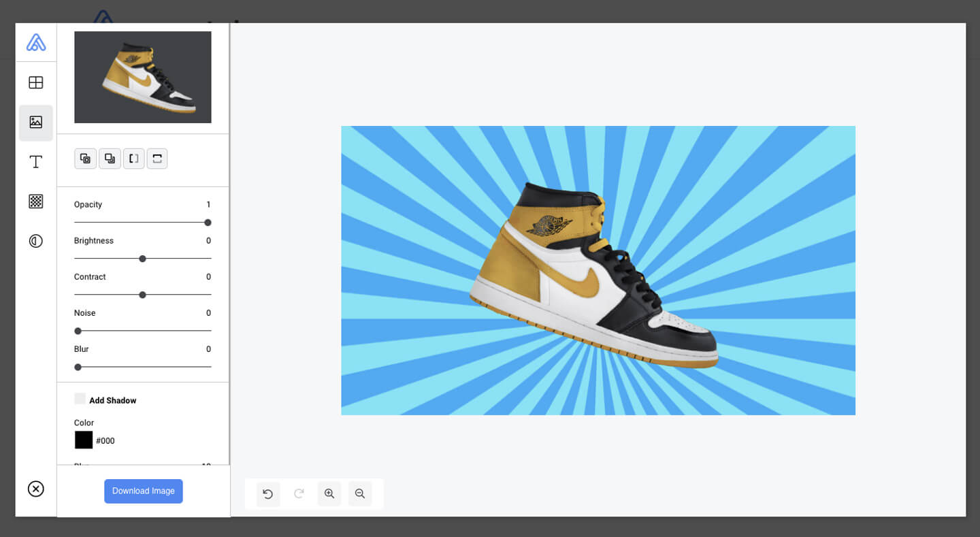Zoom out of the canvas
Viewport: 980px width, 537px height.
click(360, 494)
